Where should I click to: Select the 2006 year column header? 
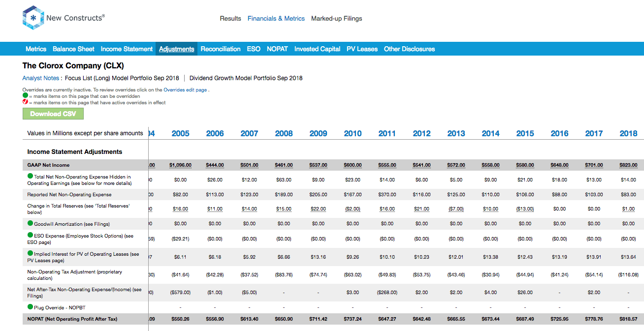(215, 133)
